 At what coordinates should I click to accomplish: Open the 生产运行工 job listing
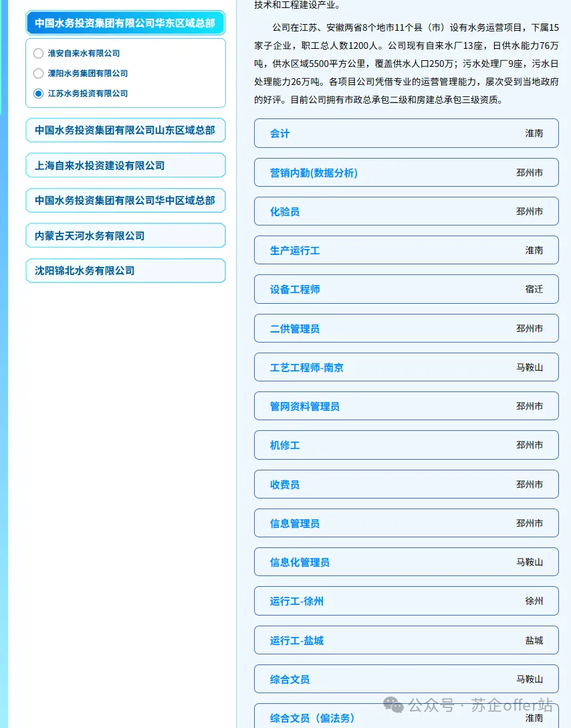(407, 250)
